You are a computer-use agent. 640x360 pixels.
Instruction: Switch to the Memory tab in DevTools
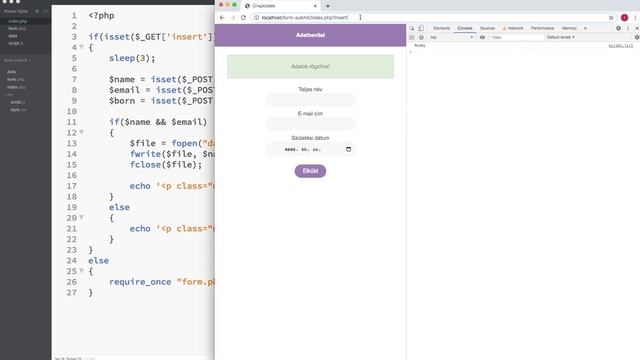[x=569, y=28]
